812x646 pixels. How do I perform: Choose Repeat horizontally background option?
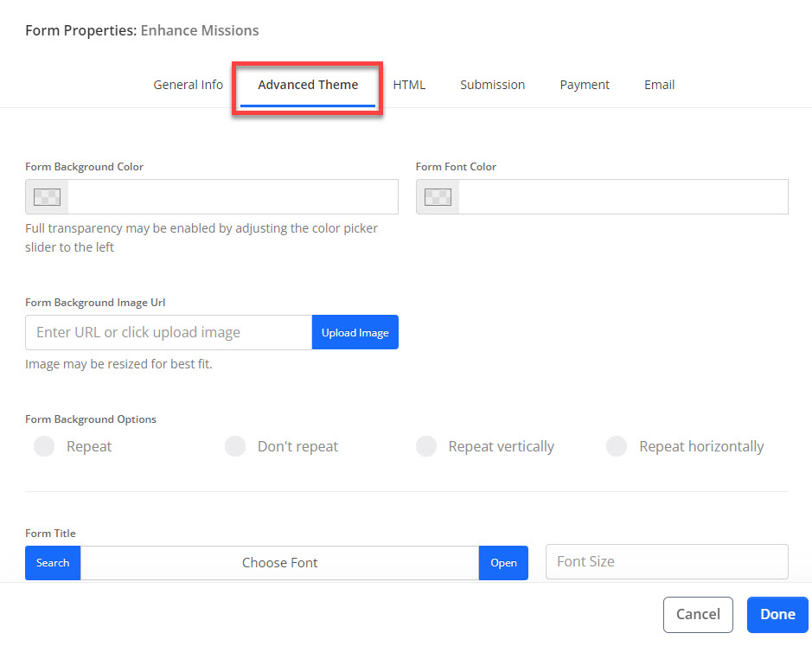click(x=617, y=446)
